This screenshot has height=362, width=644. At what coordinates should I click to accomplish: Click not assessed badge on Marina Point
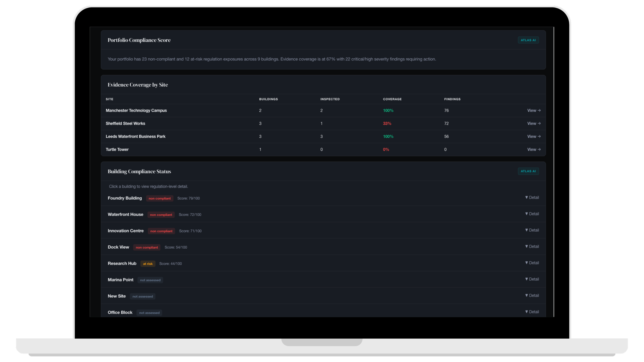coord(150,280)
